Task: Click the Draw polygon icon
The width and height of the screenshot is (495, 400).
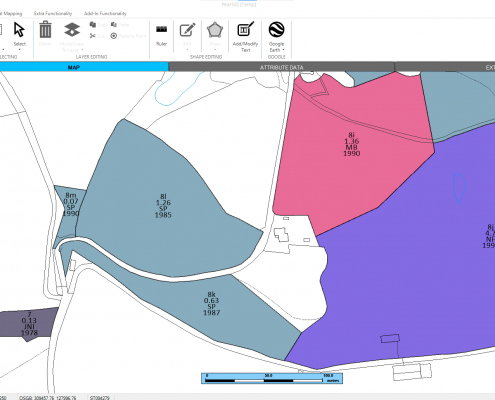Action: pyautogui.click(x=215, y=30)
